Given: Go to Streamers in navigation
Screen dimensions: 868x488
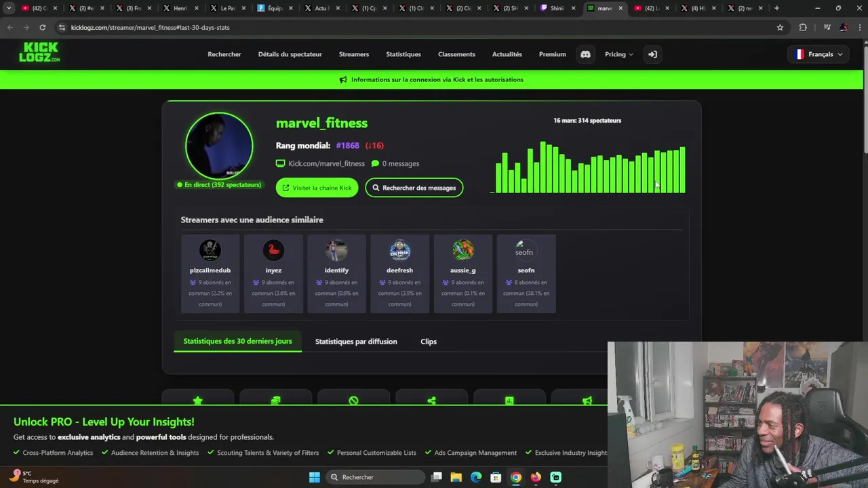Looking at the screenshot, I should click(x=354, y=54).
